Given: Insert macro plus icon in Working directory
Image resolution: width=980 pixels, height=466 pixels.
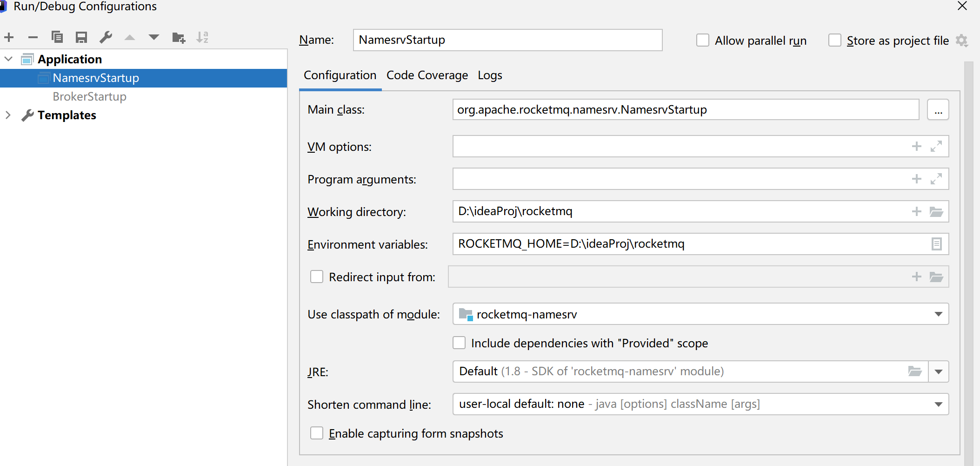Looking at the screenshot, I should (917, 211).
